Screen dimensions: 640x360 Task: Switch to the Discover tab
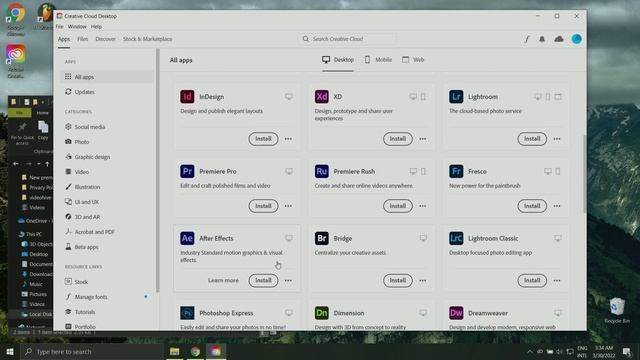[x=106, y=39]
